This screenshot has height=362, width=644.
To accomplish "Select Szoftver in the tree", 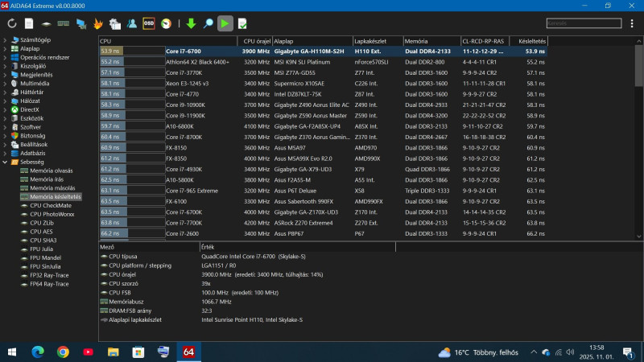I will tap(31, 127).
